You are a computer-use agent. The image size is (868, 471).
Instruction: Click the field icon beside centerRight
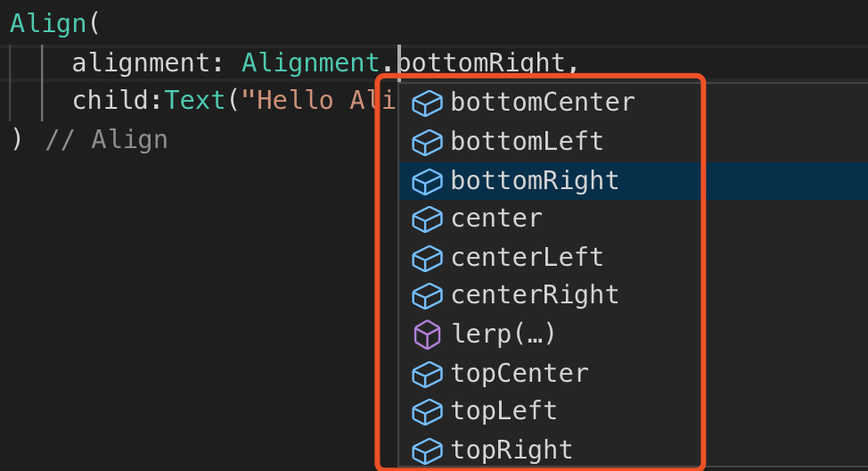(428, 295)
